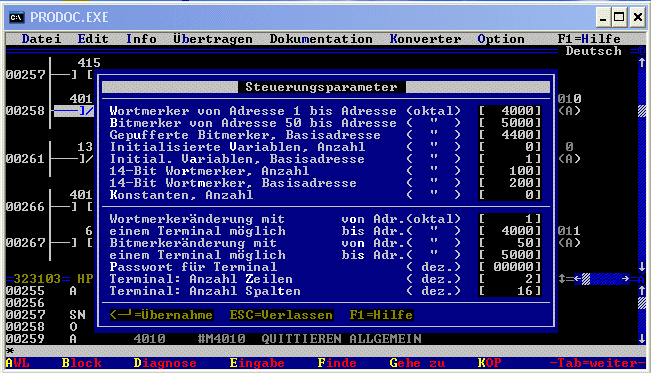Select Diagnose in the bottom bar
The image size is (651, 373).
tap(165, 363)
